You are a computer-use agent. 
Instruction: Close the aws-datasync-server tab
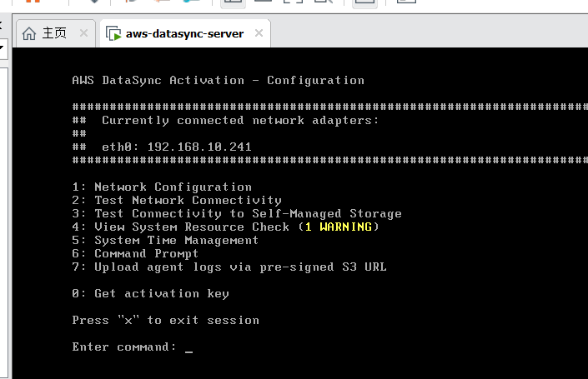point(259,33)
